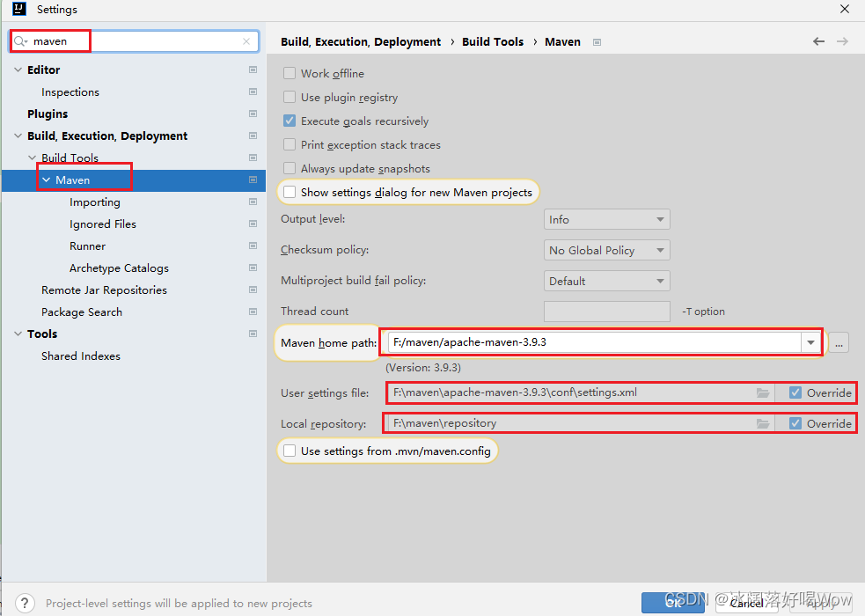Click the project-level icon next to Maven breadcrumb
Screen dimensions: 865x616
(x=597, y=42)
